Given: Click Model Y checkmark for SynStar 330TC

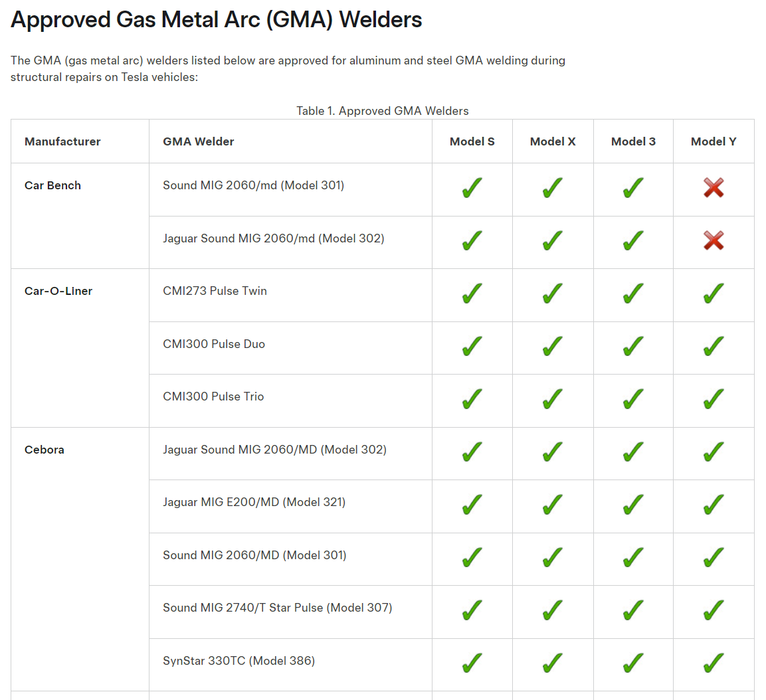Looking at the screenshot, I should coord(714,662).
